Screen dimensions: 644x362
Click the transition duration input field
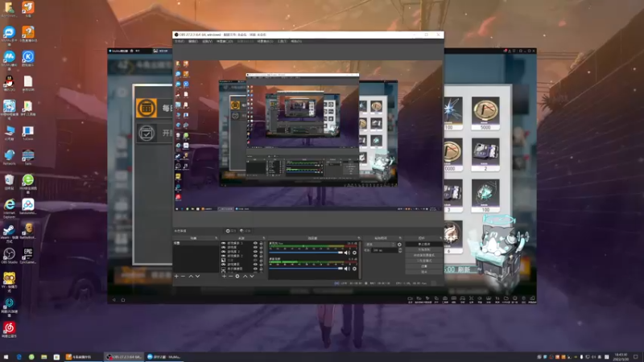(x=384, y=250)
